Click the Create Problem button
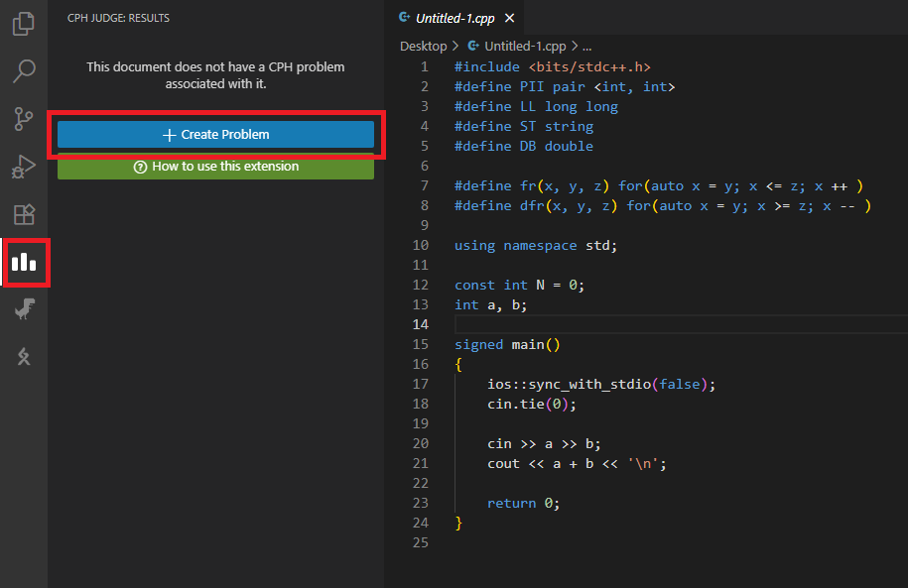The height and width of the screenshot is (588, 908). coord(215,135)
